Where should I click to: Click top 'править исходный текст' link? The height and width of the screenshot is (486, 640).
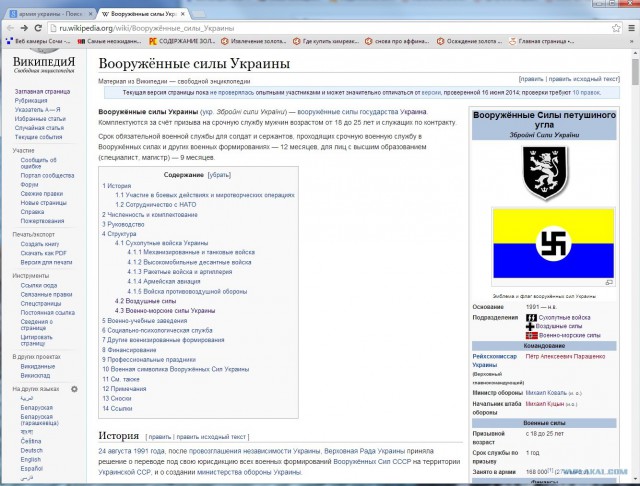pos(583,79)
